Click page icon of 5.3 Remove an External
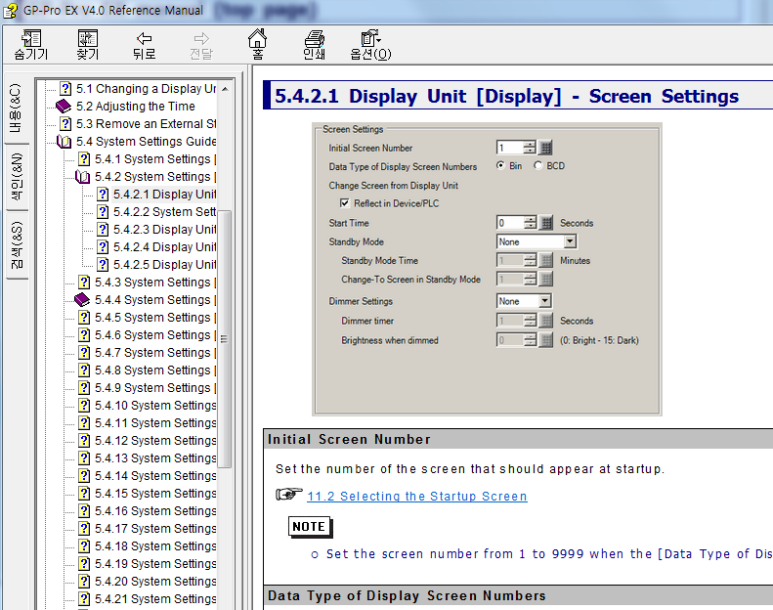This screenshot has height=610, width=773. click(x=65, y=124)
